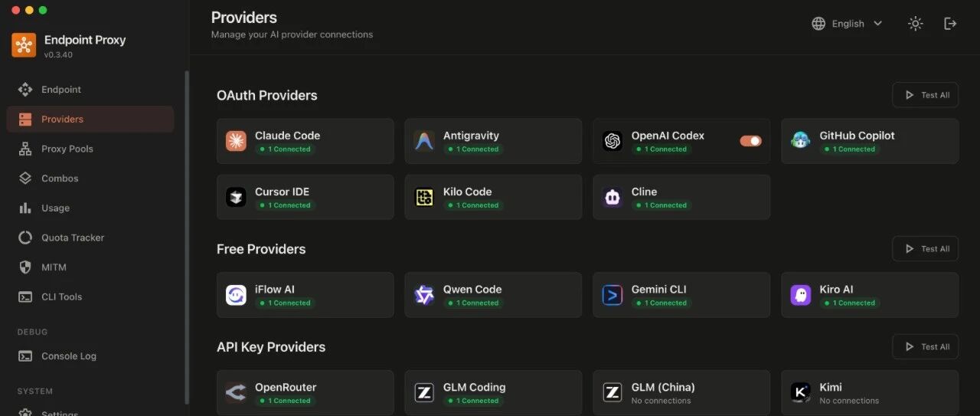Click the Combos layers icon

(x=25, y=179)
